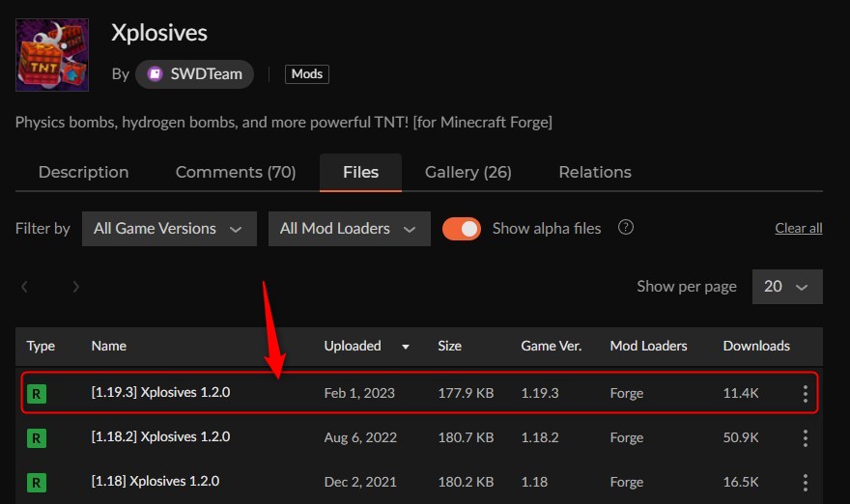Switch to the Relations tab

point(595,172)
